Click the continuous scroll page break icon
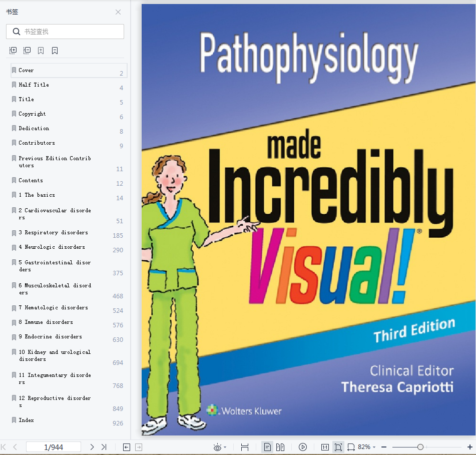The height and width of the screenshot is (455, 476). click(x=245, y=447)
